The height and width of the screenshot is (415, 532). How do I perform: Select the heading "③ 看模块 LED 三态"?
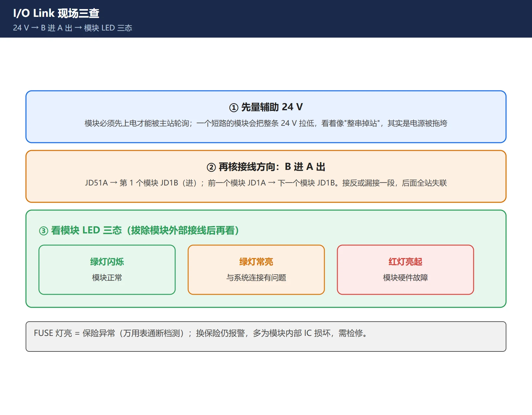139,230
